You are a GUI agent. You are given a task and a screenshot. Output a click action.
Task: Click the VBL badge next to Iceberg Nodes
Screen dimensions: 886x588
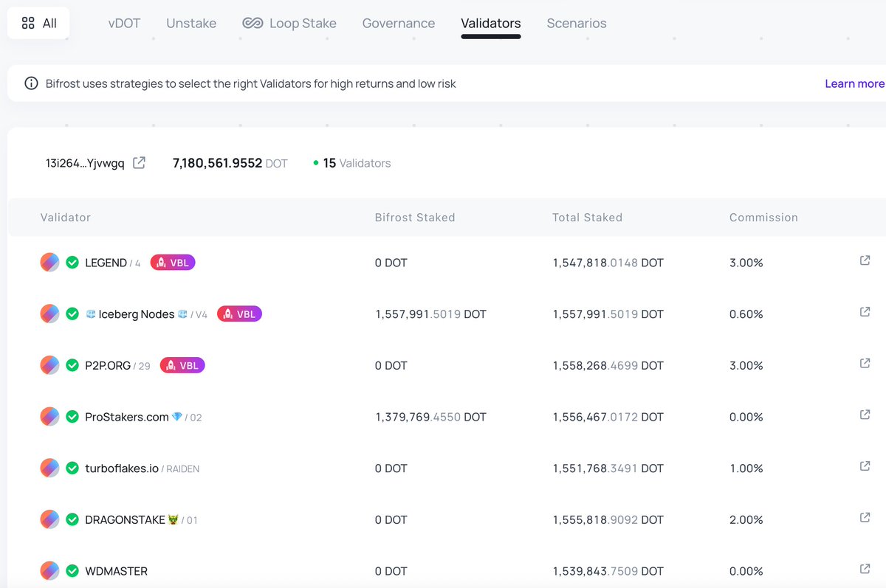click(x=239, y=314)
